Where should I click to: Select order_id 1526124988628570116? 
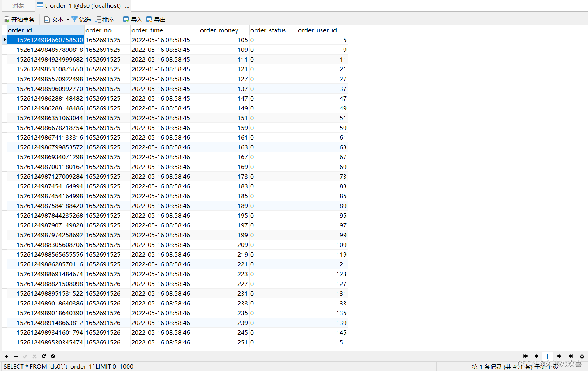click(x=46, y=264)
